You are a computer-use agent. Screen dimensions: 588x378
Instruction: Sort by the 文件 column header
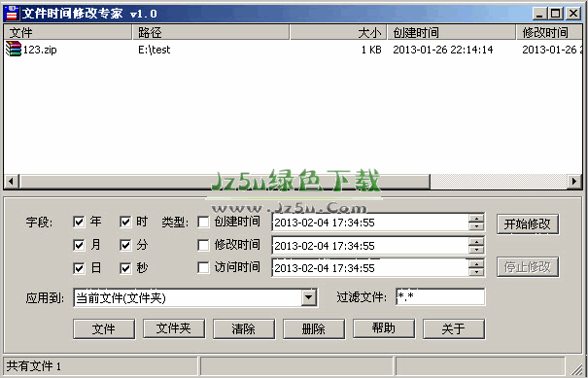pyautogui.click(x=68, y=33)
